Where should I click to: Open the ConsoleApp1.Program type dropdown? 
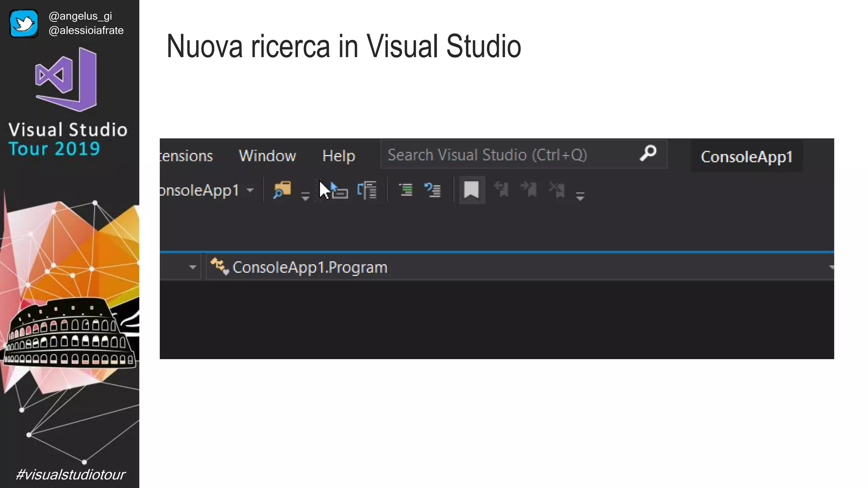(520, 267)
